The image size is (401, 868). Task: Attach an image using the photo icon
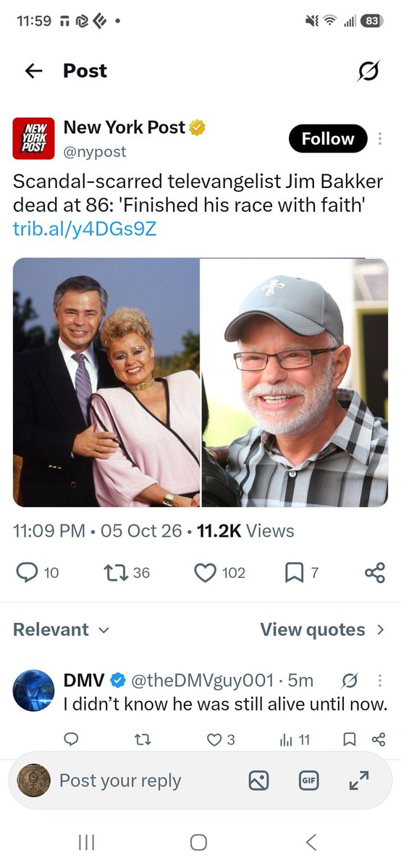[258, 780]
